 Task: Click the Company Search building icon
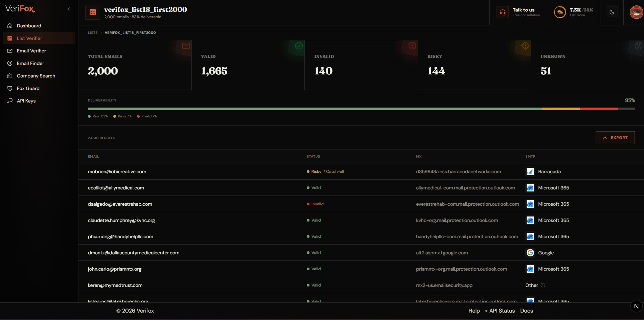10,76
